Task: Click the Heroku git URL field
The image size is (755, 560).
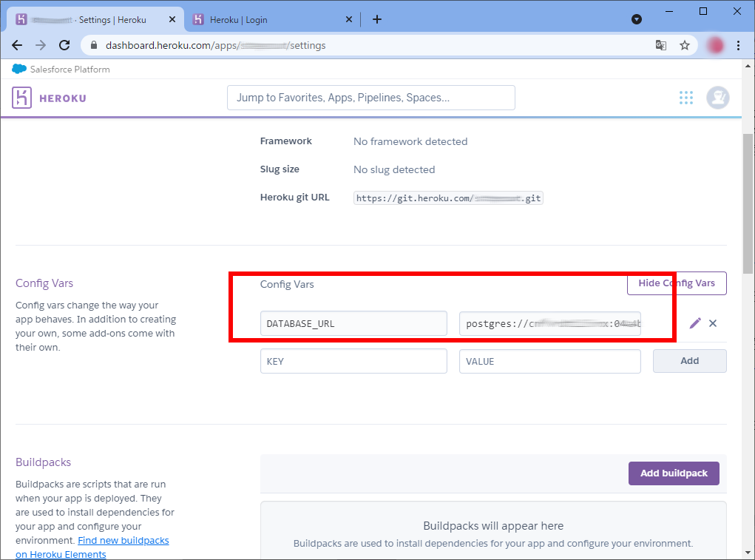Action: tap(448, 198)
